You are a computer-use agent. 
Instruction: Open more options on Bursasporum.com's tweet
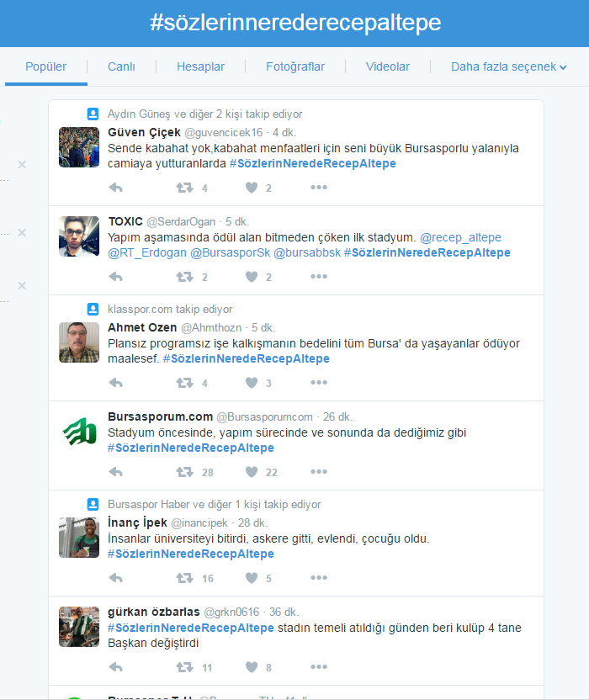(319, 472)
